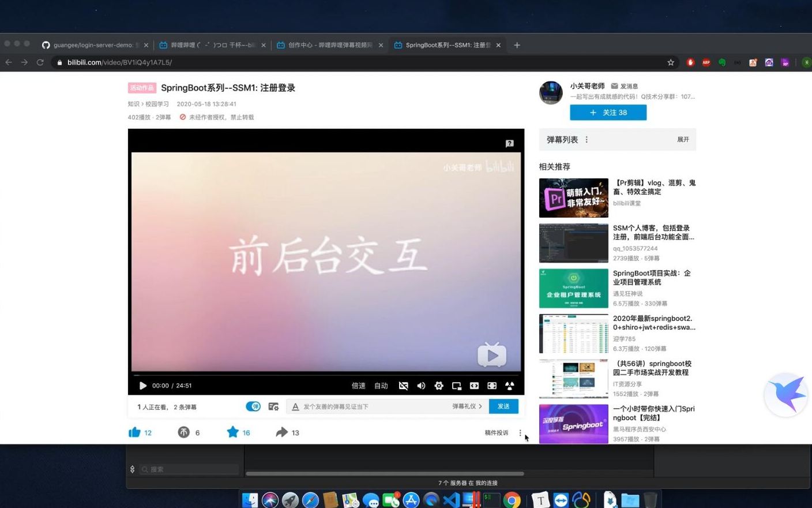The width and height of the screenshot is (812, 508).
Task: Open 小关哥老师 uploader name link
Action: (588, 86)
